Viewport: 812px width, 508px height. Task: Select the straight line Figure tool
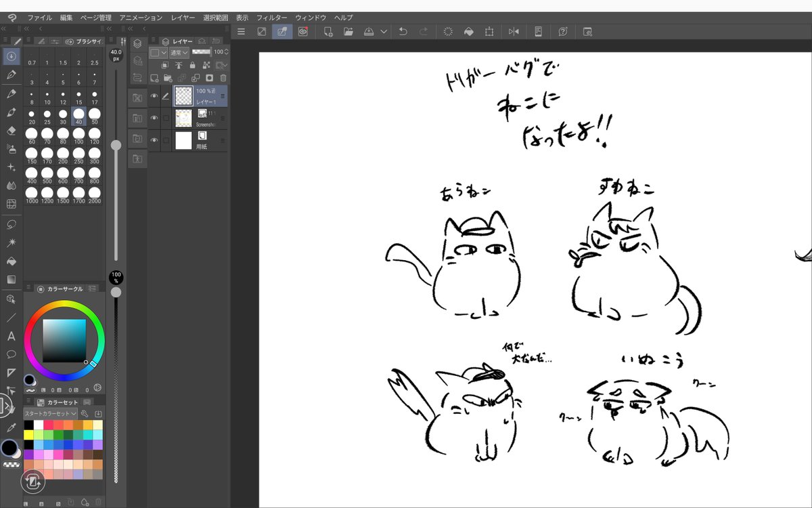[x=12, y=317]
